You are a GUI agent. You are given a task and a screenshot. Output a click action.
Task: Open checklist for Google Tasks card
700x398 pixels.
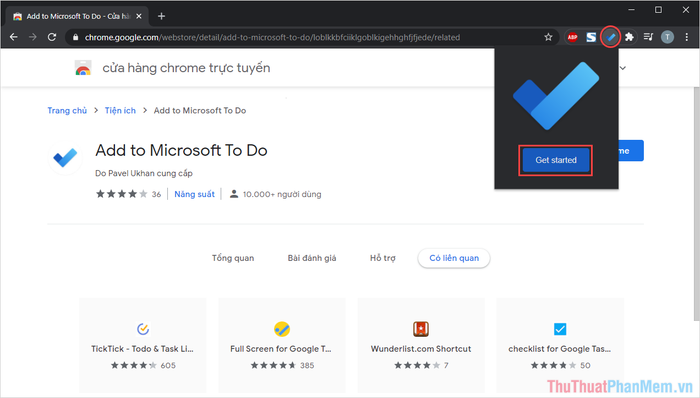[560, 345]
